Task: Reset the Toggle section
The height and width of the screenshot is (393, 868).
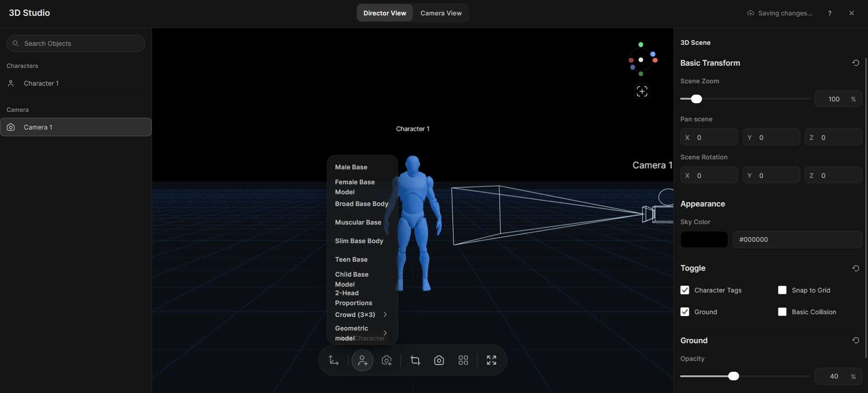Action: 855,268
